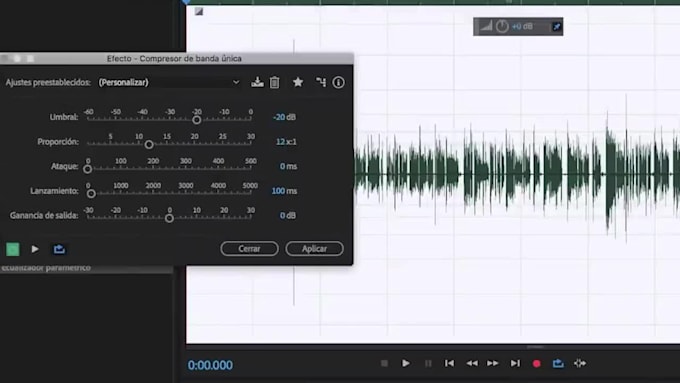Toggle skip selection in the transport bar
The height and width of the screenshot is (383, 680).
point(580,363)
